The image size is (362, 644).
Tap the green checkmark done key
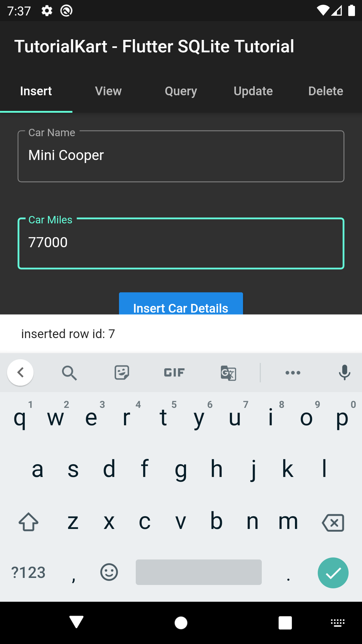[333, 573]
